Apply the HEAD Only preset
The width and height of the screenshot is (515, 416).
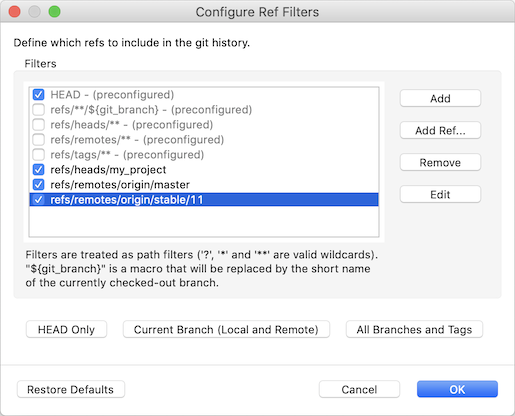pos(66,329)
